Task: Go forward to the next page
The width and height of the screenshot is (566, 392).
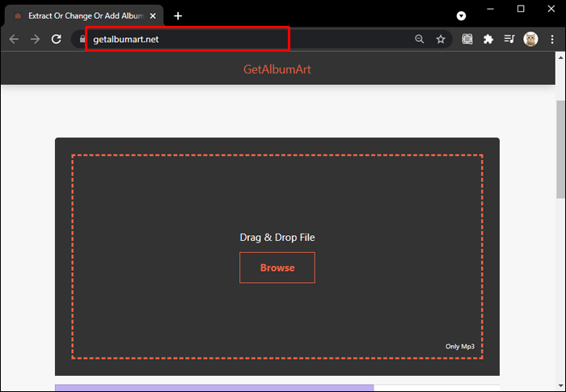Action: coord(35,39)
